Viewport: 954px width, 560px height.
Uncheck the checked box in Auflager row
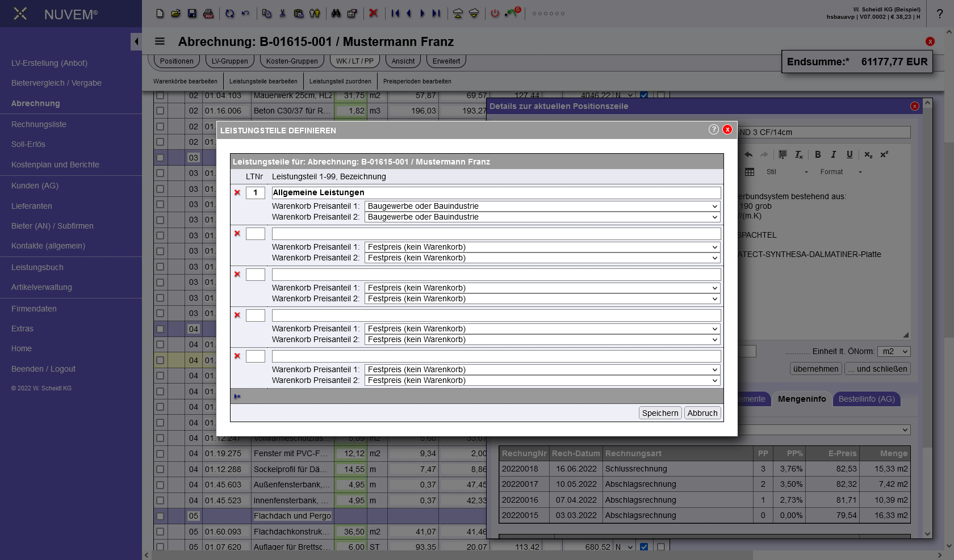click(x=644, y=547)
